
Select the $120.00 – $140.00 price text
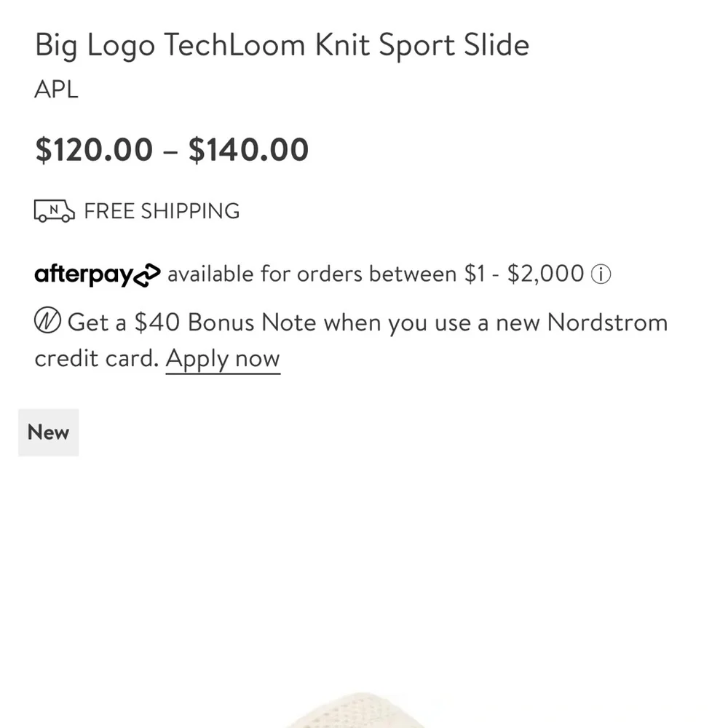point(172,149)
